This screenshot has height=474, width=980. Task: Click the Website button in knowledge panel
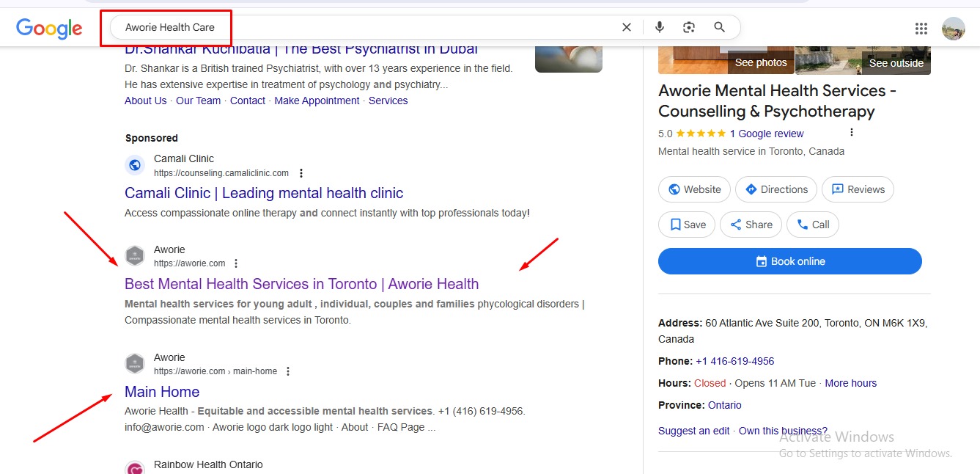tap(694, 189)
